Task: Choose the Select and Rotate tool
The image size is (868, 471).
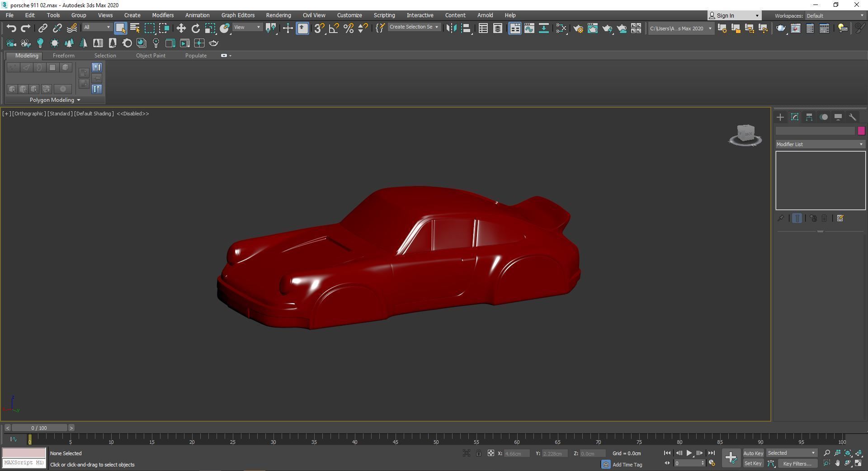Action: (195, 28)
